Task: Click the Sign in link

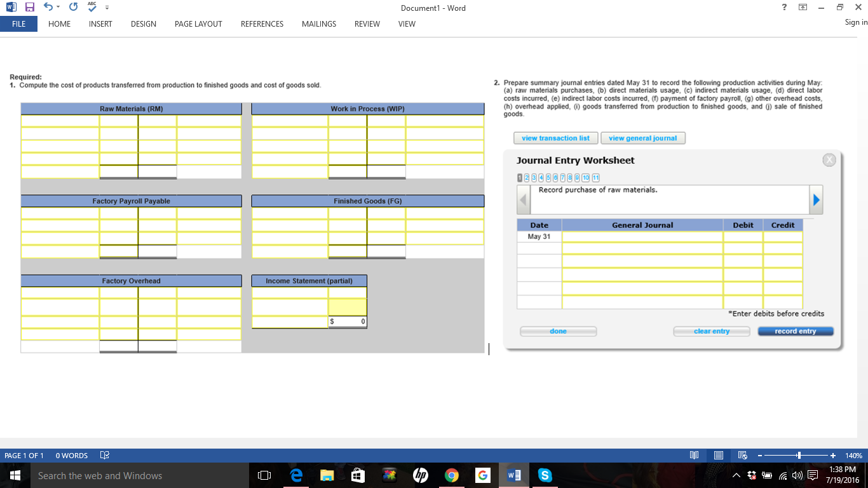Action: click(856, 22)
